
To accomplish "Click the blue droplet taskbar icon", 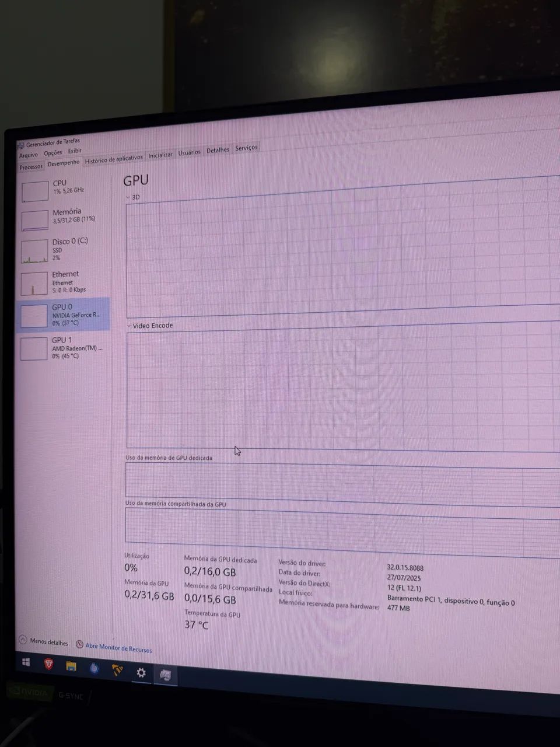I will point(94,668).
